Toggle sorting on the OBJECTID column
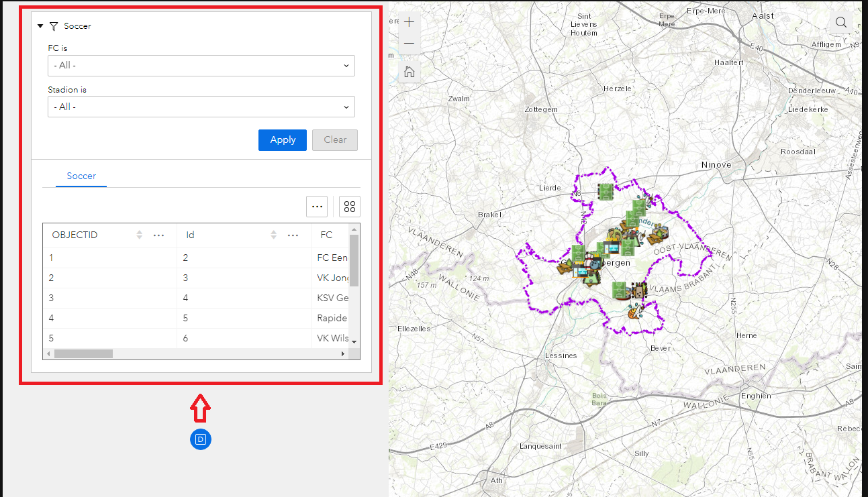 pyautogui.click(x=140, y=235)
